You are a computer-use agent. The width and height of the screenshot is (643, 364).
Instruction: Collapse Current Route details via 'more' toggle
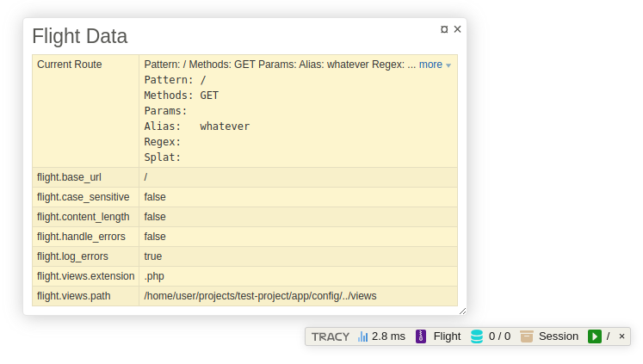pos(435,65)
